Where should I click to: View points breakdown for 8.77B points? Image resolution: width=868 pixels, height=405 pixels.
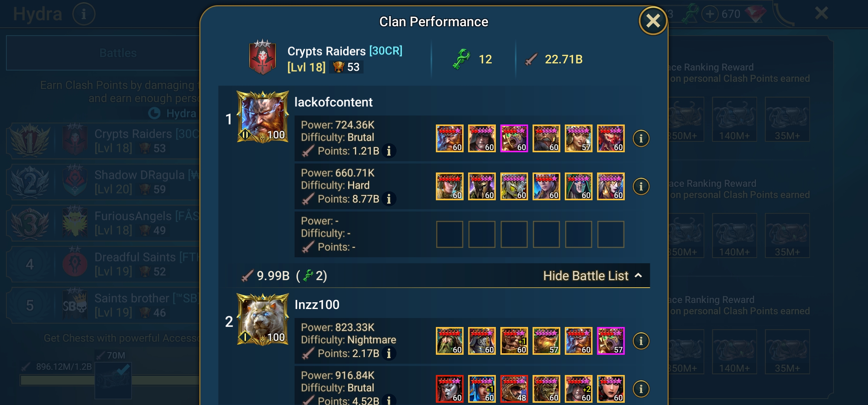[389, 199]
